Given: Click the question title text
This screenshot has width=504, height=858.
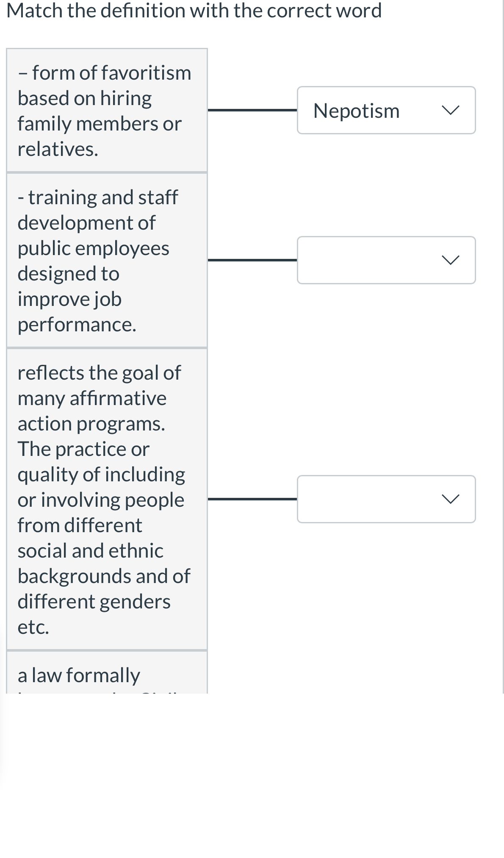Looking at the screenshot, I should point(195,11).
